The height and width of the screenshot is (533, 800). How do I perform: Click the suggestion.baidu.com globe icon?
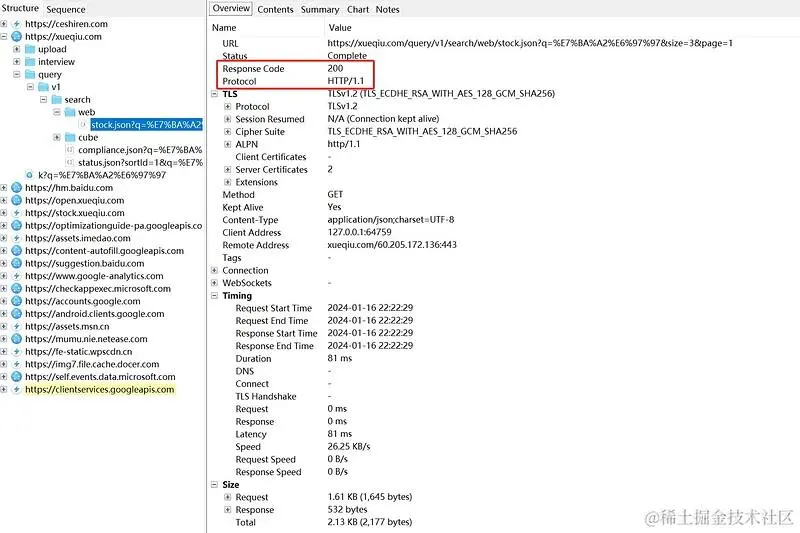pos(16,263)
